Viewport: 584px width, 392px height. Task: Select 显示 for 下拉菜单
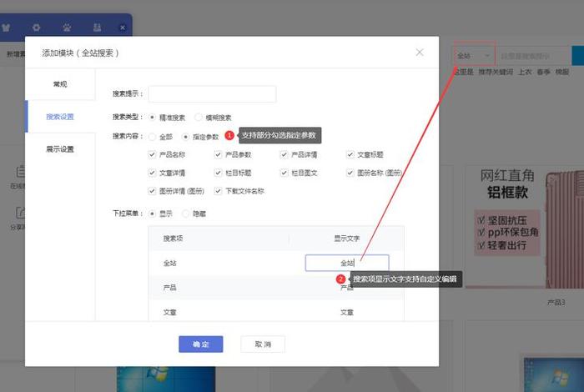click(152, 214)
